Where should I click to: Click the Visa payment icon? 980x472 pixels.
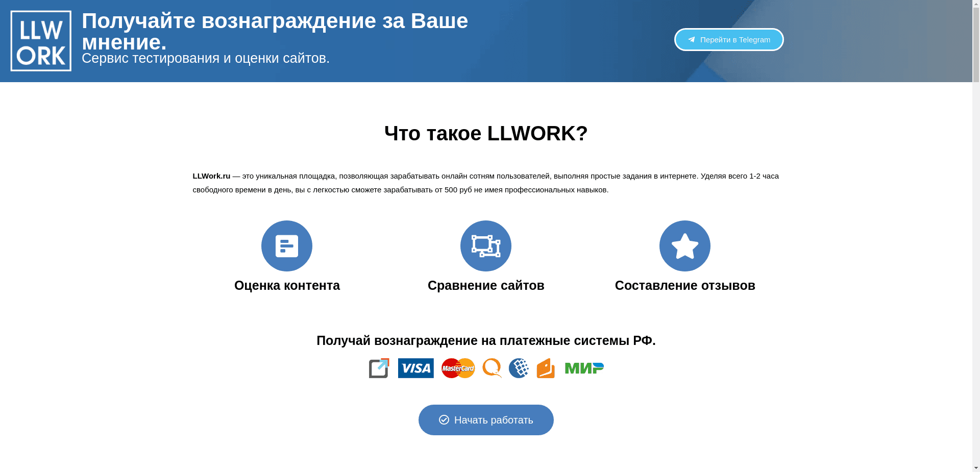[415, 368]
